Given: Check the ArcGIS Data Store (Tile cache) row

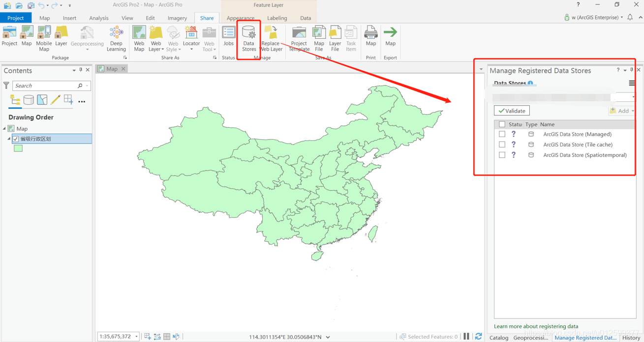Looking at the screenshot, I should [x=502, y=144].
